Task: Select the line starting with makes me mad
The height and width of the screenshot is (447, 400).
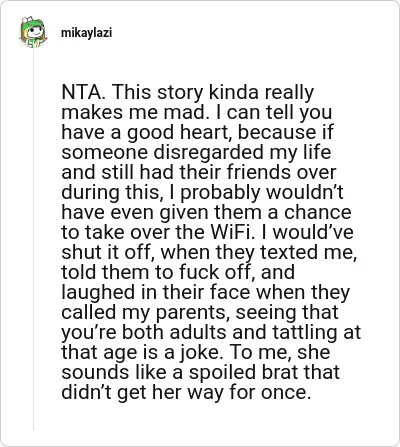Action: (x=197, y=113)
